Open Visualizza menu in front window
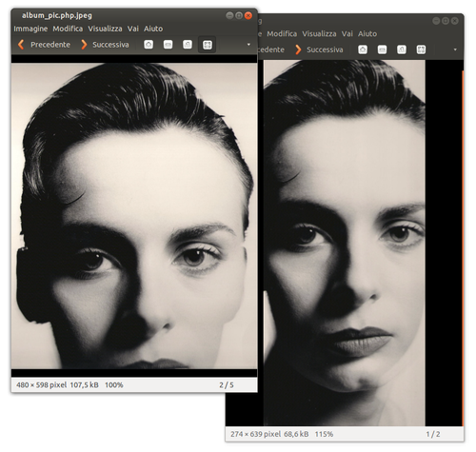The height and width of the screenshot is (452, 476). 105,29
